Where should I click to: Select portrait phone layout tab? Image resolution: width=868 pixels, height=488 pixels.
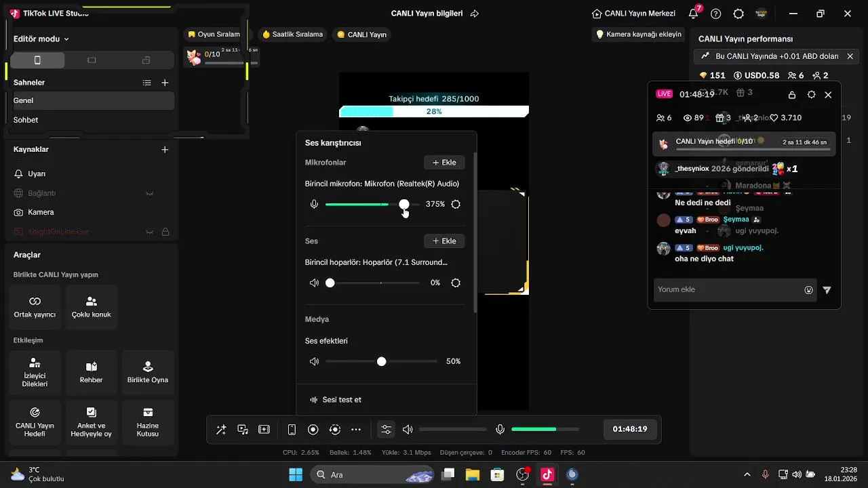point(37,60)
